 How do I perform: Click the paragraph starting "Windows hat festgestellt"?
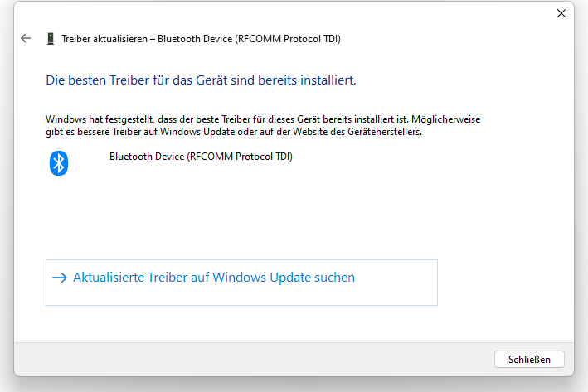click(263, 125)
